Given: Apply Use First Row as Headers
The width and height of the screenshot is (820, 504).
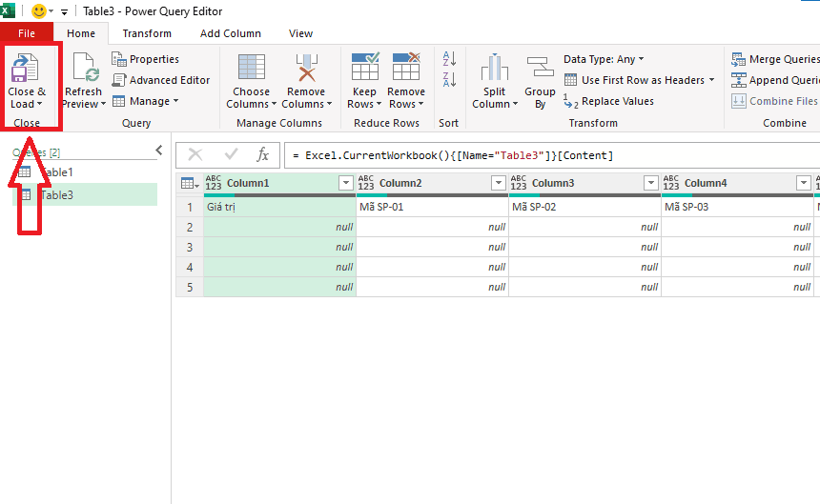Looking at the screenshot, I should (635, 80).
